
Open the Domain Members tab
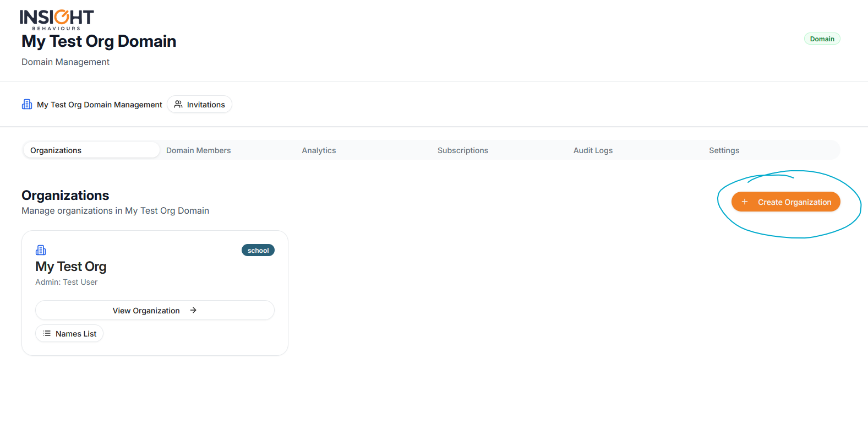point(198,150)
